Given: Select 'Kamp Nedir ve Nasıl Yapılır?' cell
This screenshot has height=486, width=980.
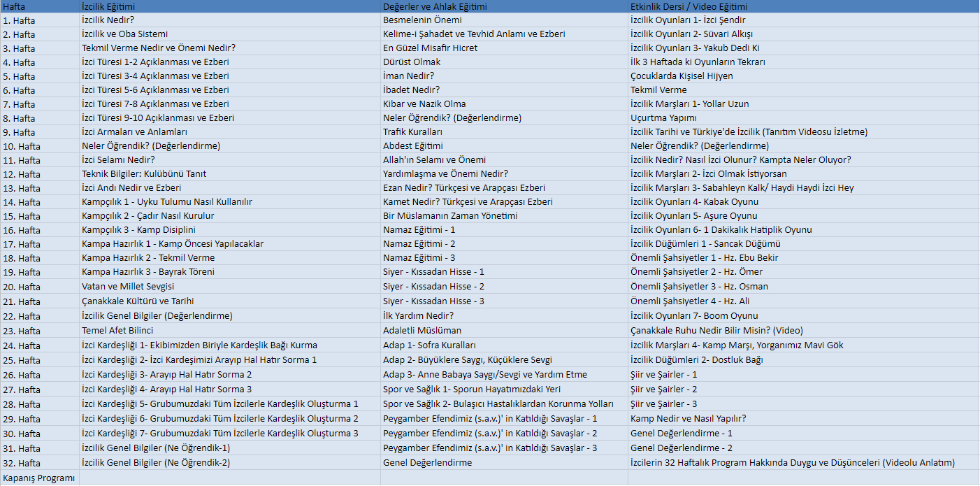Looking at the screenshot, I should 803,419.
